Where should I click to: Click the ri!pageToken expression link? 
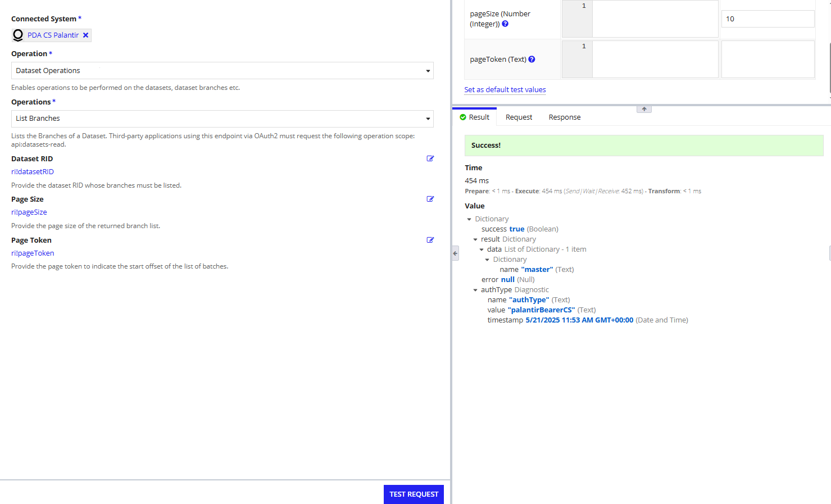(33, 253)
